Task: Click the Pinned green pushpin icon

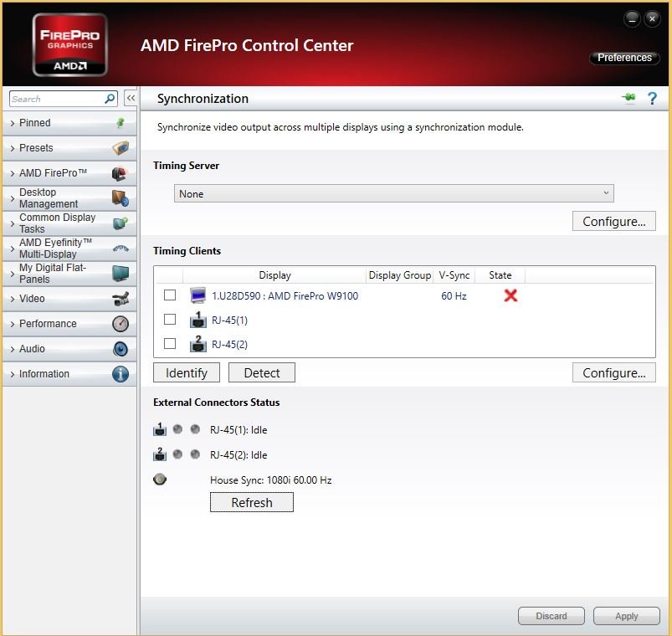Action: (121, 123)
